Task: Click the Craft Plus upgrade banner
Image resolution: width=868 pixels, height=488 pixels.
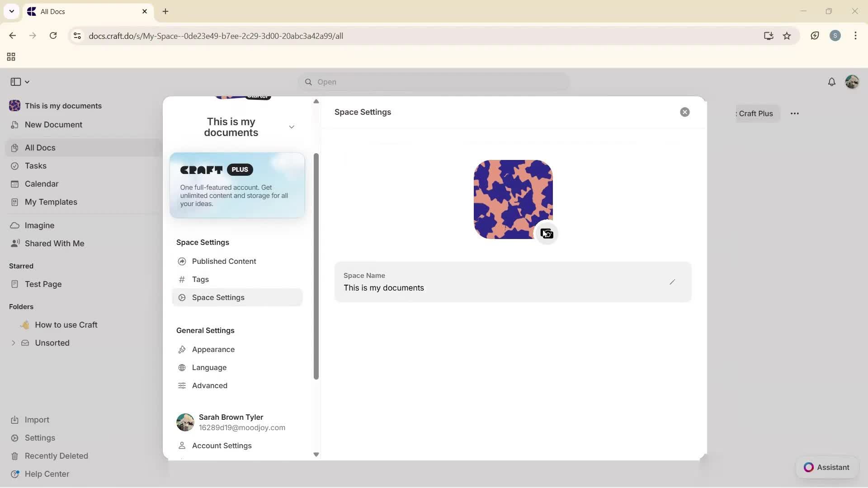Action: [x=237, y=186]
